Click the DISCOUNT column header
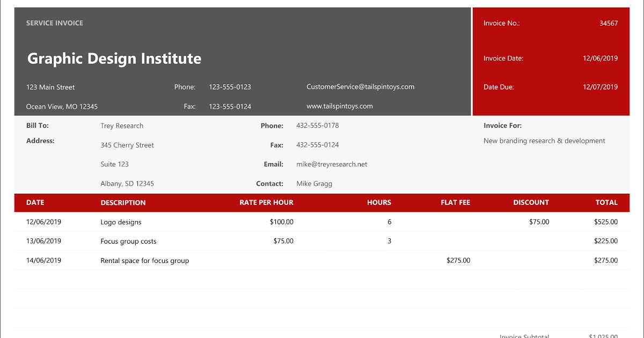644x338 pixels. coord(531,202)
